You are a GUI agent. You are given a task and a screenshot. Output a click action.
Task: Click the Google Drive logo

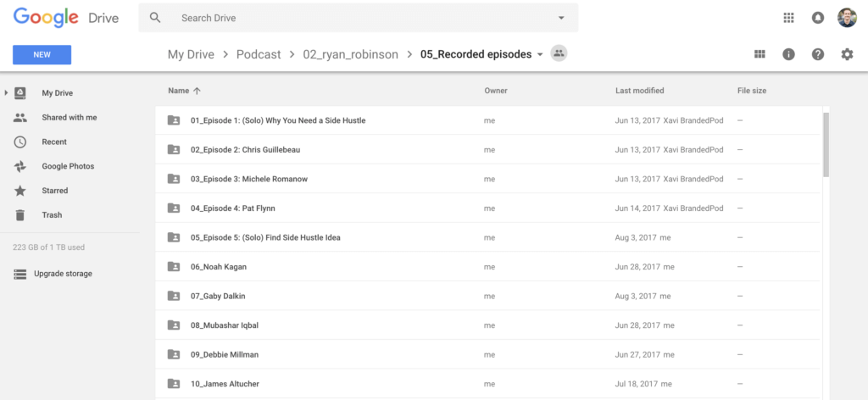(66, 18)
